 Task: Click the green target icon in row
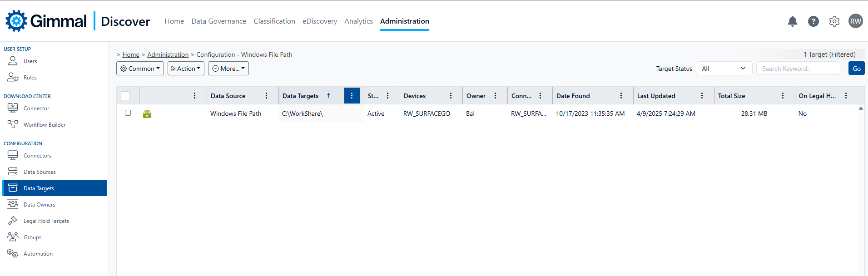[147, 114]
